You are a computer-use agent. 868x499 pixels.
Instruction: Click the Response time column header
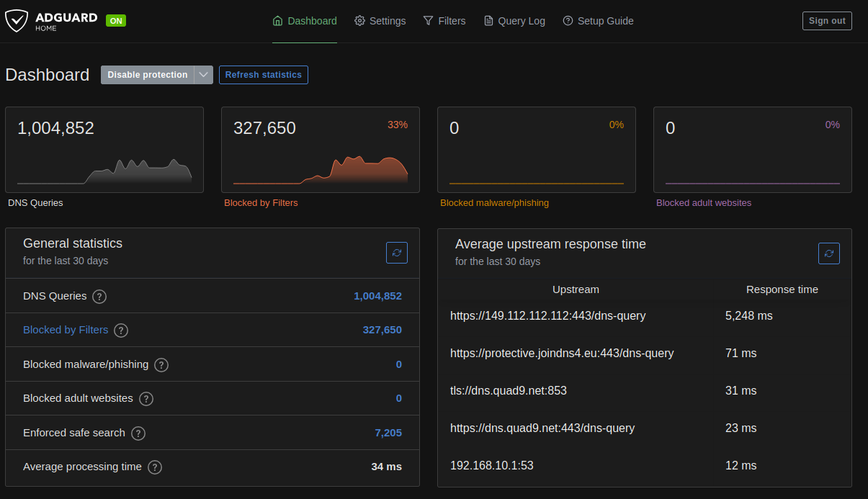[x=782, y=289]
